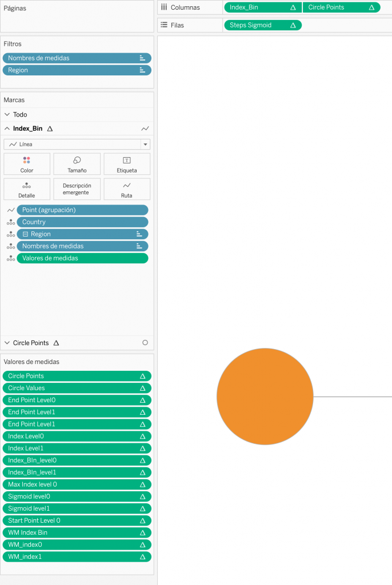Select Nombres de medidas pill in Filtros
This screenshot has width=392, height=585.
click(x=77, y=58)
